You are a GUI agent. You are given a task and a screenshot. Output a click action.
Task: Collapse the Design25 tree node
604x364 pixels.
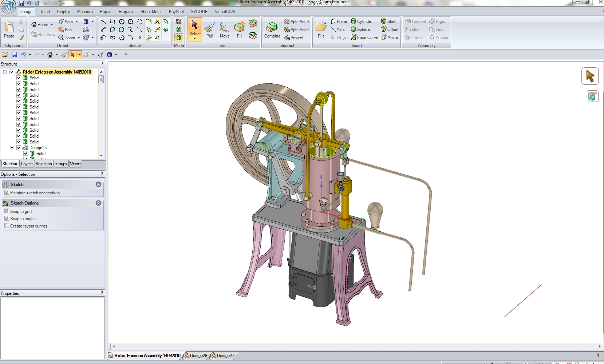(12, 148)
